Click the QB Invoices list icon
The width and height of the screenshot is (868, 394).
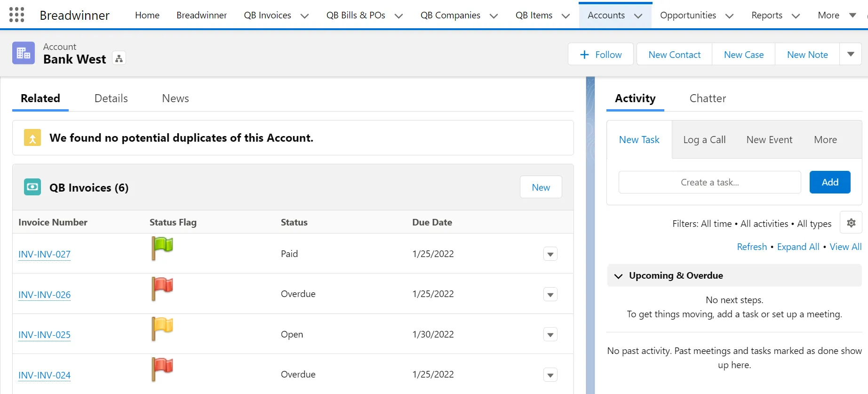click(32, 187)
